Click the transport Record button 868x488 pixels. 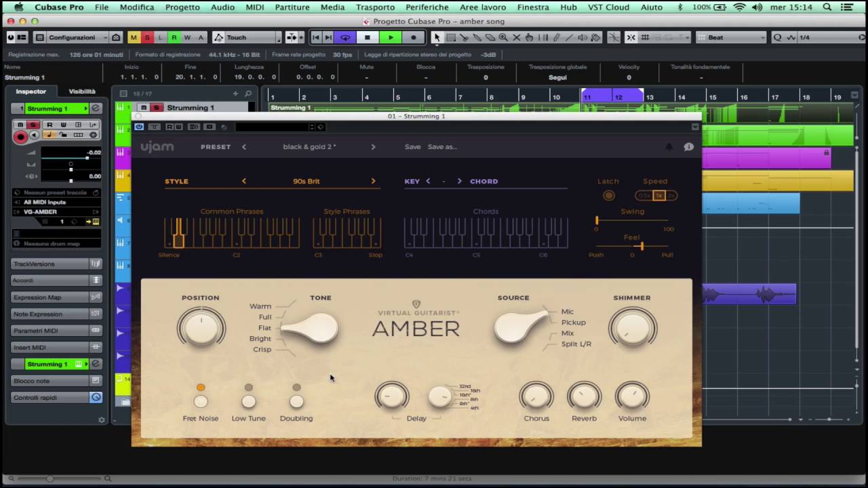click(x=413, y=37)
